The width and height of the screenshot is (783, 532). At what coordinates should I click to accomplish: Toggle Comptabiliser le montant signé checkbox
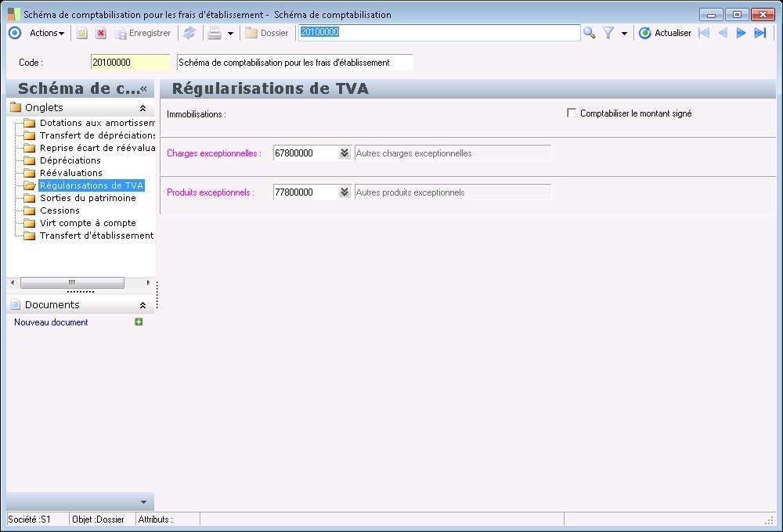pos(572,113)
